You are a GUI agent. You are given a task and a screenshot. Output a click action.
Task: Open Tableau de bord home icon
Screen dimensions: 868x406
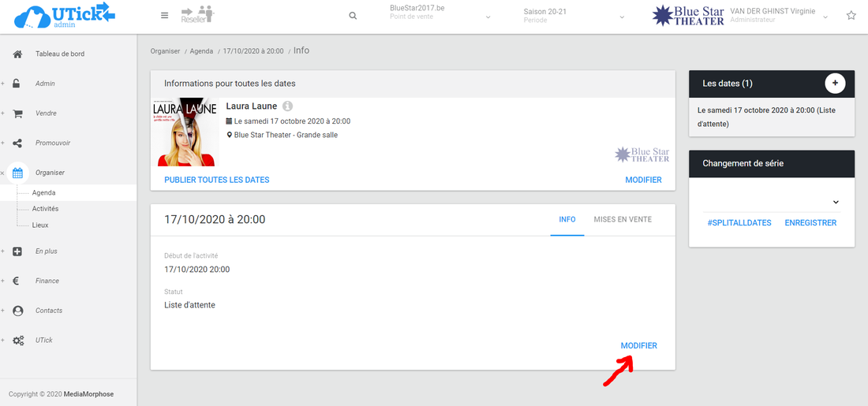pos(17,54)
